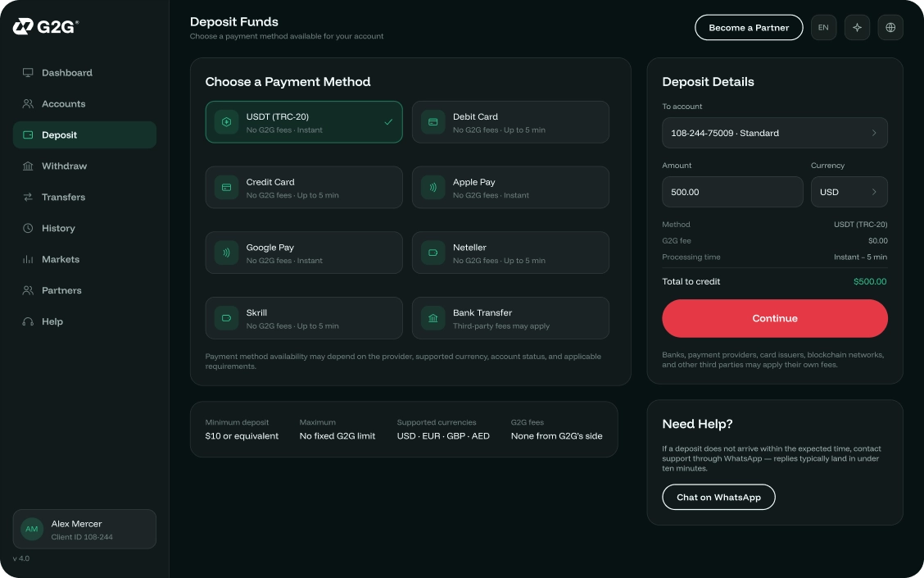924x578 pixels.
Task: Select Google Pay payment method
Action: [x=304, y=253]
